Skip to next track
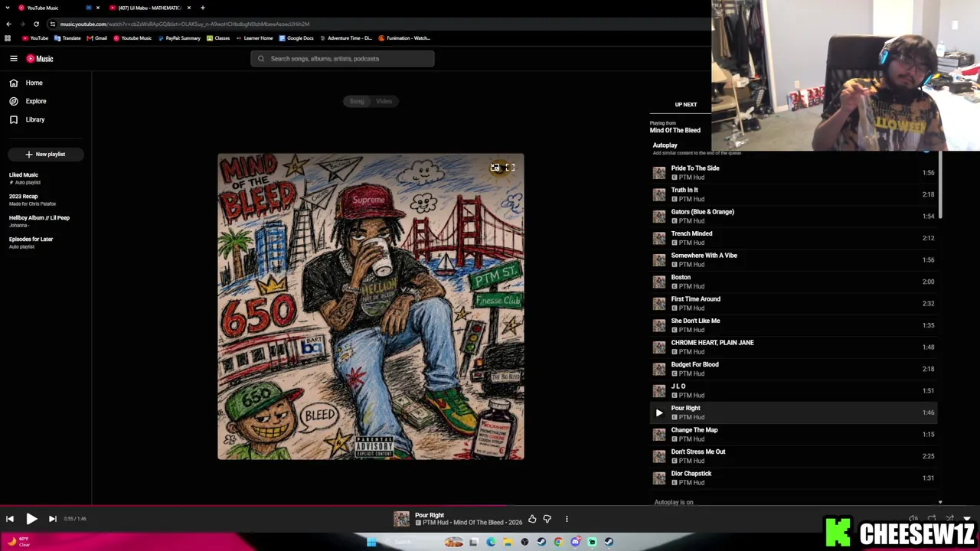The width and height of the screenshot is (980, 551). tap(52, 519)
